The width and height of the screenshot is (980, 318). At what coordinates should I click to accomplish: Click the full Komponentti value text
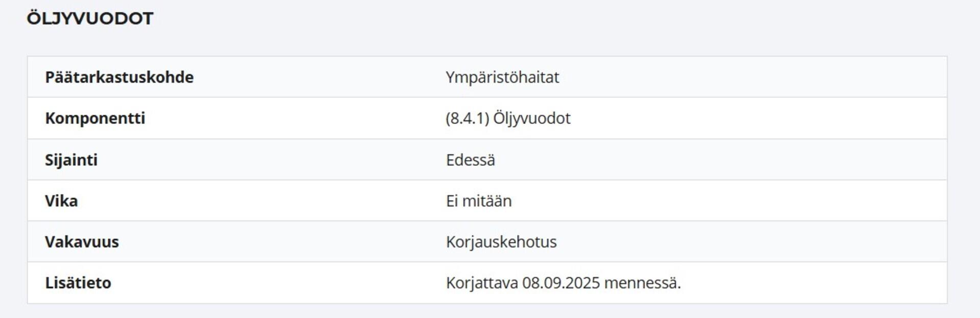click(508, 118)
